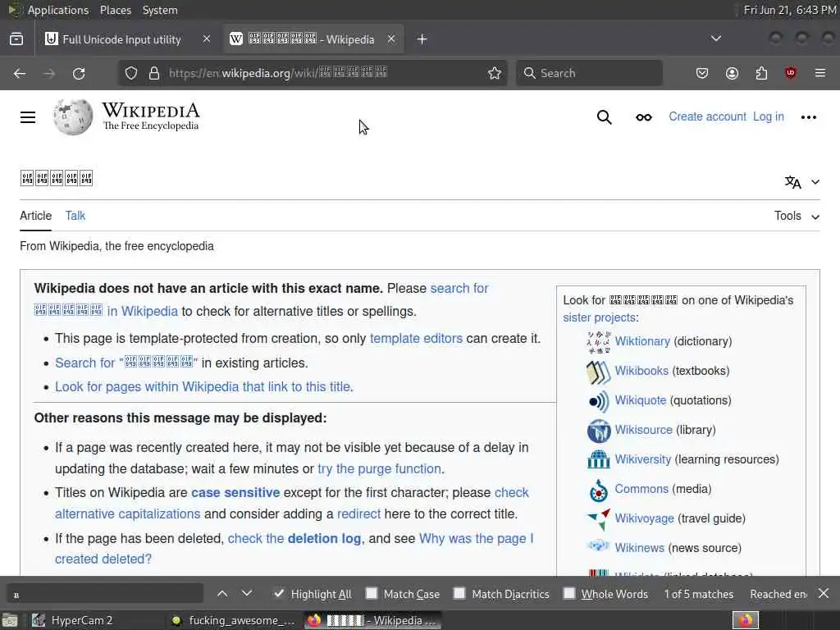Jump to next find match
The width and height of the screenshot is (840, 630).
(246, 594)
